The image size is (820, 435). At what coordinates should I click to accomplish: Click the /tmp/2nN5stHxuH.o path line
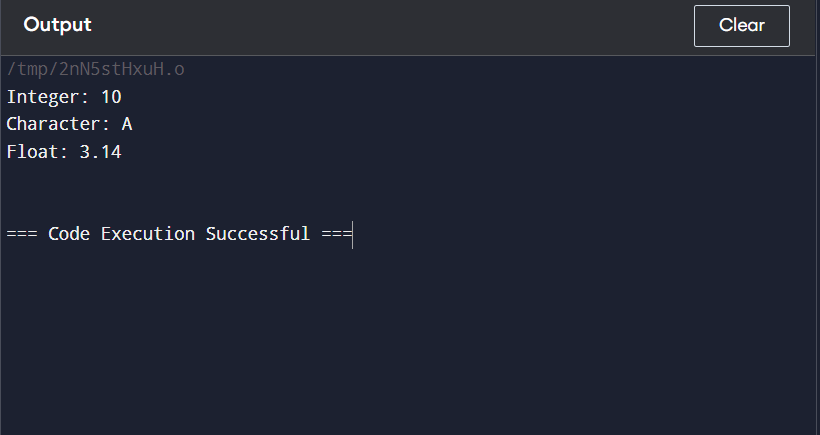pyautogui.click(x=96, y=69)
